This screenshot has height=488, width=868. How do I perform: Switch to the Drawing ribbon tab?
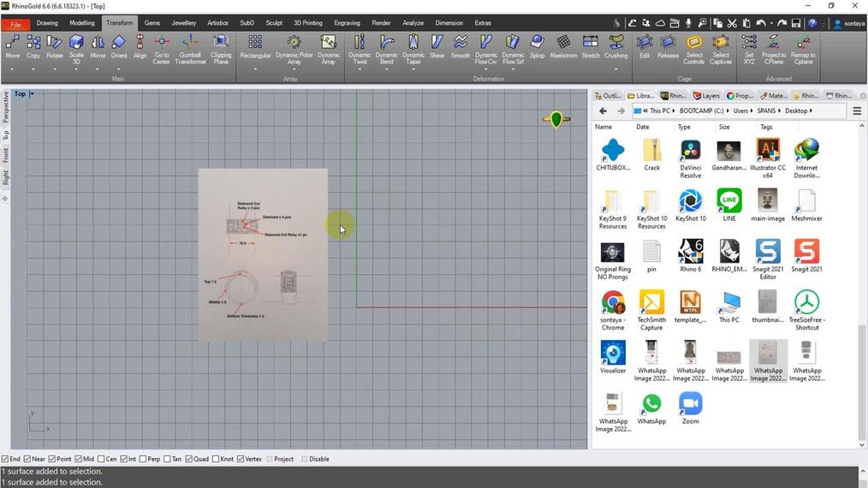point(47,23)
